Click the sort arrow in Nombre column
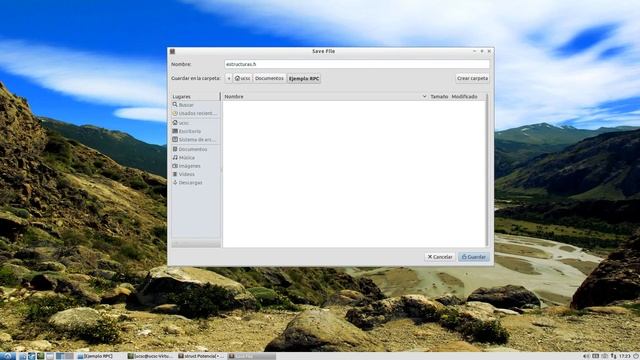Viewport: 640px width, 360px height. click(424, 97)
